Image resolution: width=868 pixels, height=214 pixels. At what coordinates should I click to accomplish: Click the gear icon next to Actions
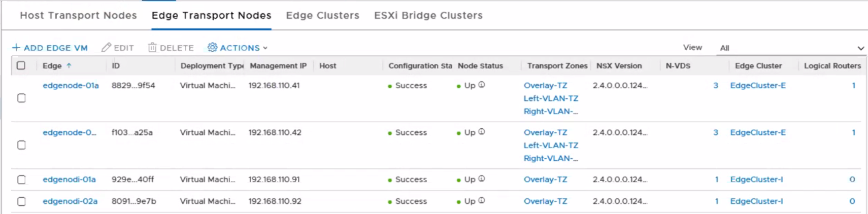pos(212,47)
